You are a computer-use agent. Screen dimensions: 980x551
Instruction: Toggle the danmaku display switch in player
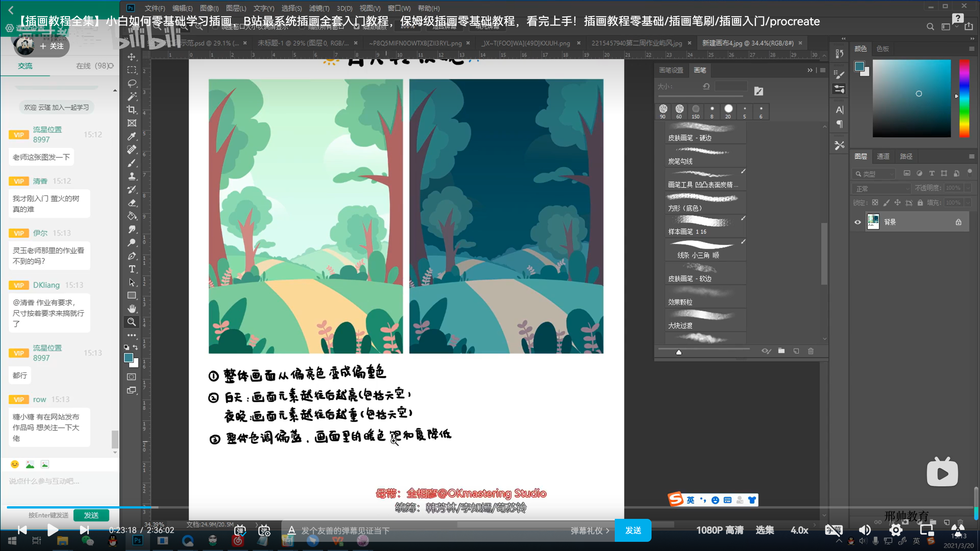tap(240, 530)
